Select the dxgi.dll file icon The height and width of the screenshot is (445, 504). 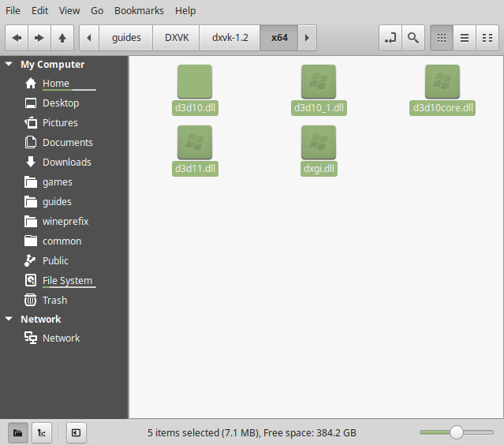[319, 143]
